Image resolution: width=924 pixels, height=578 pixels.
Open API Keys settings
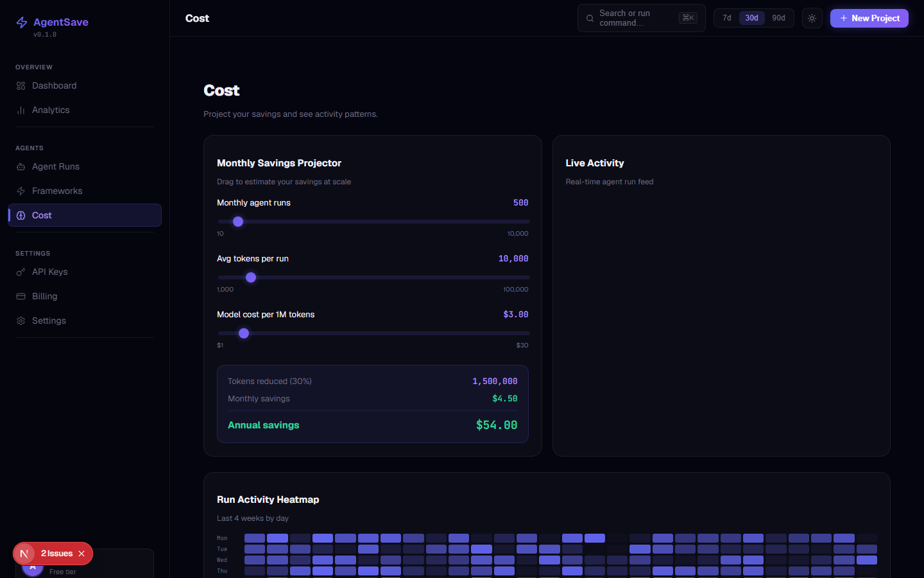[85, 272]
